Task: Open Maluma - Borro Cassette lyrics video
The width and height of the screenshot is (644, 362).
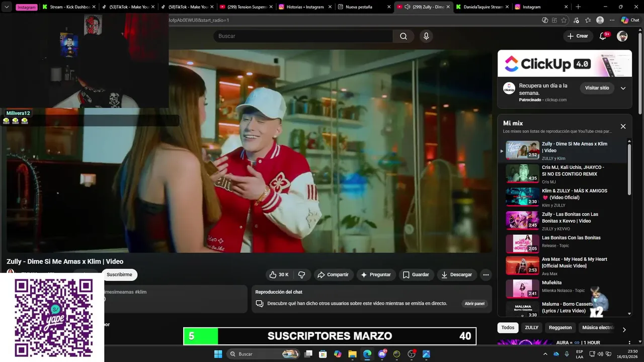Action: [x=566, y=307]
